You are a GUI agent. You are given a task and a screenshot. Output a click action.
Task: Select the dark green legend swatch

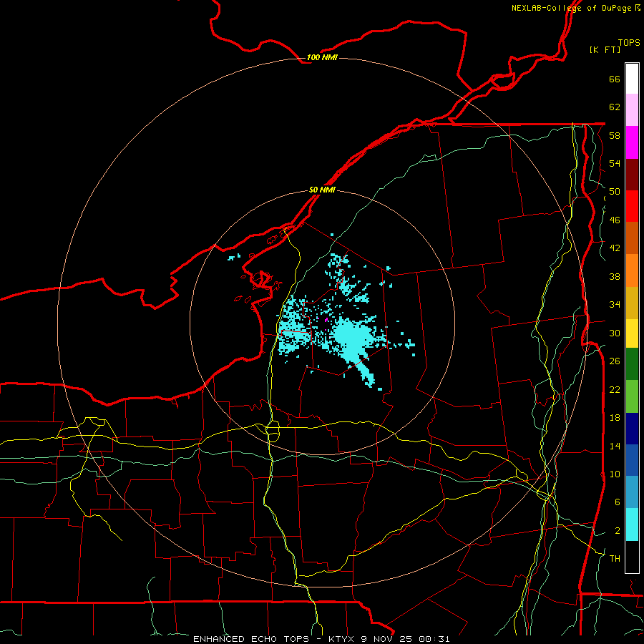point(632,364)
